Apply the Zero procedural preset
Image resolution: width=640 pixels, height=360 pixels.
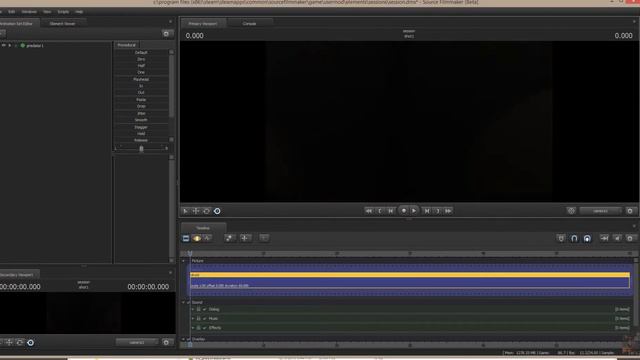[141, 59]
